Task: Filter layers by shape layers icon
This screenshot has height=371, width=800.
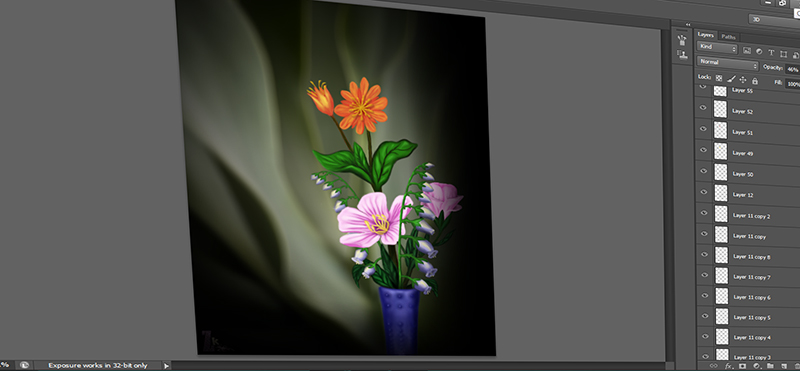Action: click(x=784, y=54)
